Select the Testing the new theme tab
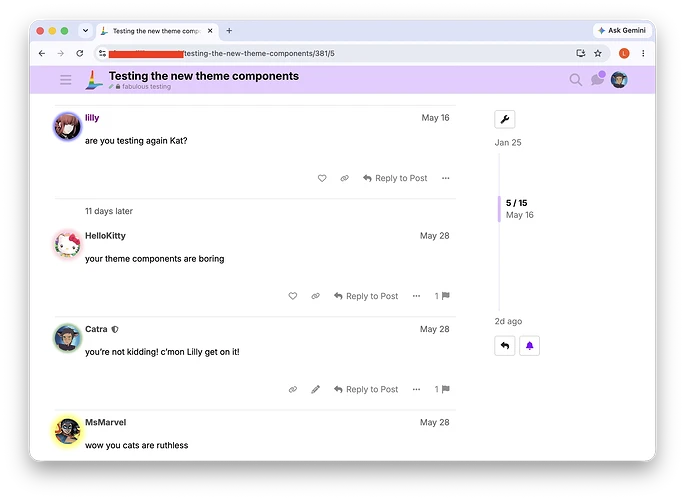 point(156,31)
